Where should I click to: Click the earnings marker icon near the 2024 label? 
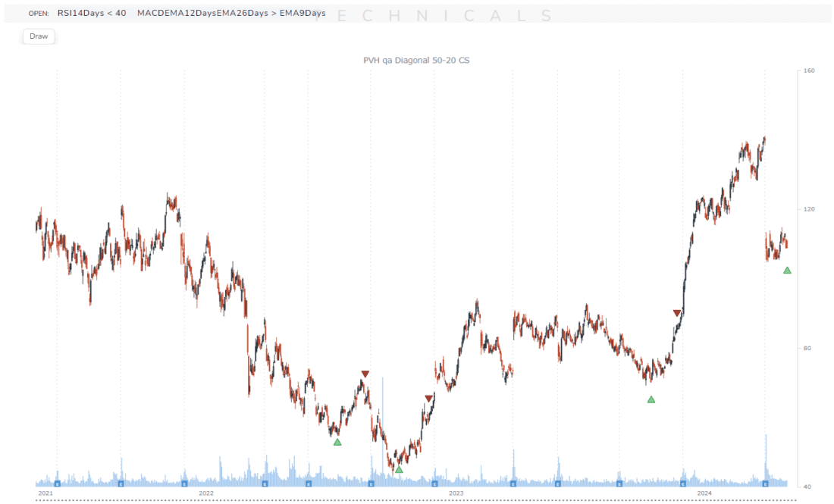tap(682, 484)
